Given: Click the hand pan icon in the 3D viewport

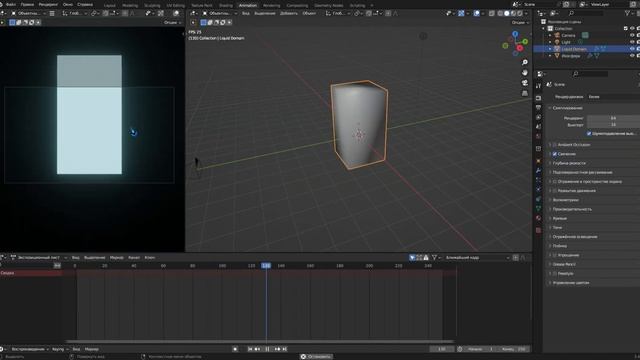Looking at the screenshot, I should (525, 73).
